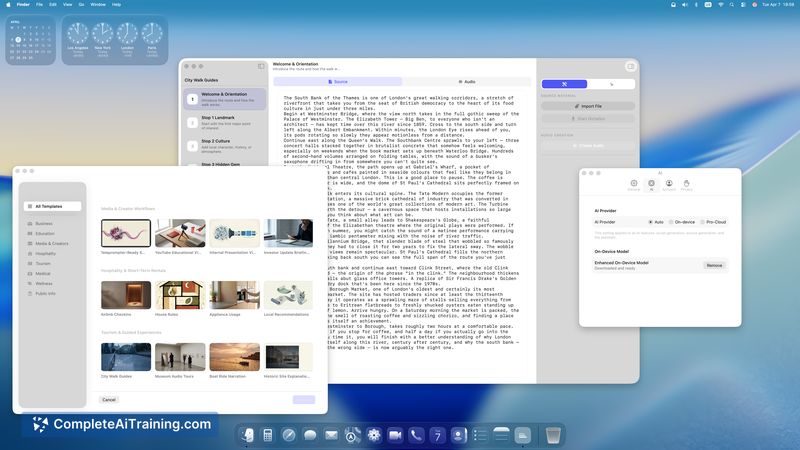Click Import File button
Image resolution: width=800 pixels, height=450 pixels.
[x=588, y=106]
